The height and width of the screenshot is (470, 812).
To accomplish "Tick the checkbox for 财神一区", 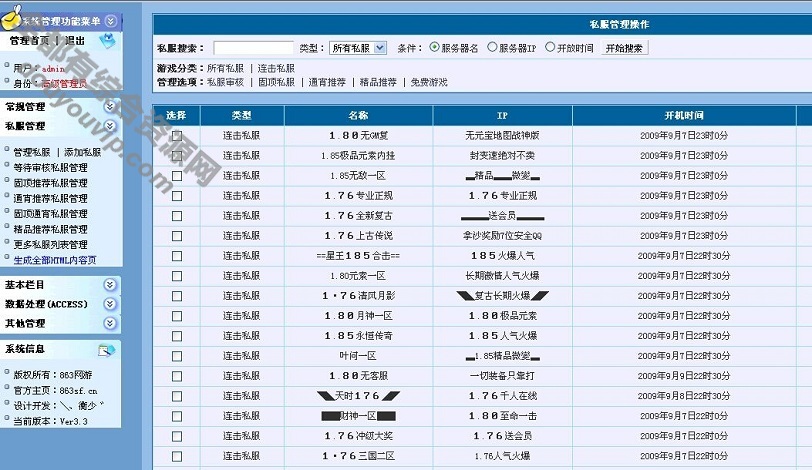I will (177, 417).
